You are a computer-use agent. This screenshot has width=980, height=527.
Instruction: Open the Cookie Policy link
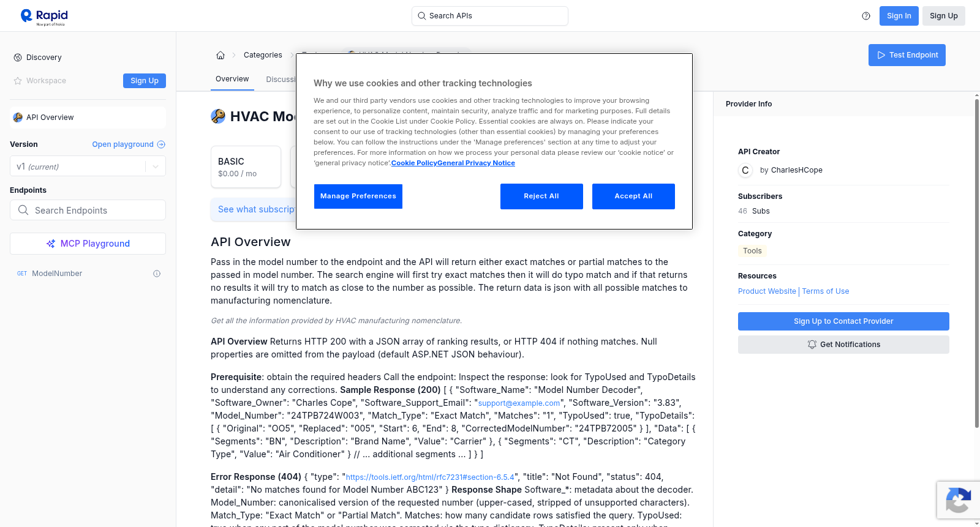tap(414, 163)
